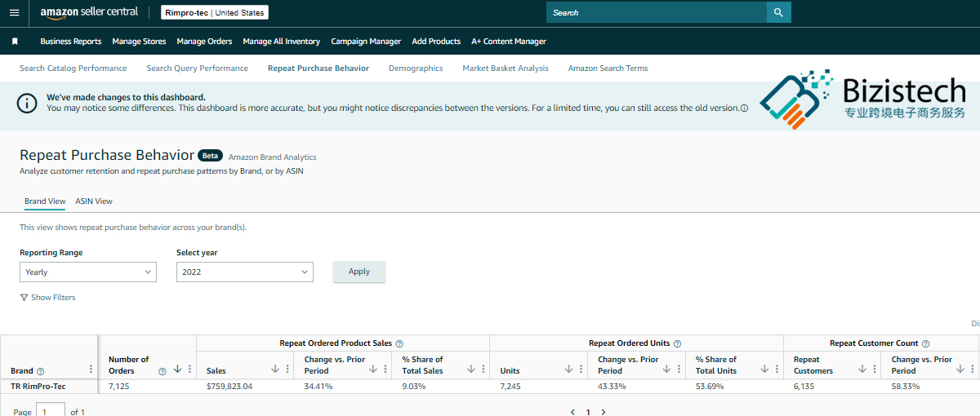
Task: Open Sales column menu dots
Action: (x=287, y=370)
